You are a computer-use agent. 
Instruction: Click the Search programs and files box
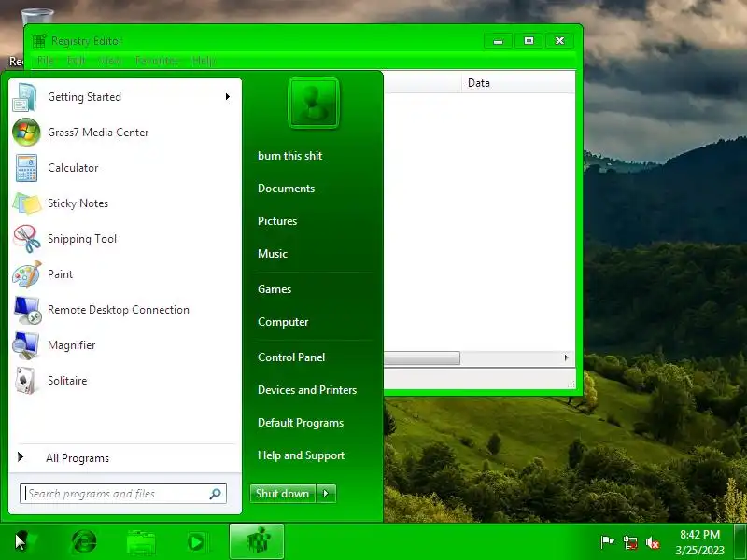pos(123,494)
